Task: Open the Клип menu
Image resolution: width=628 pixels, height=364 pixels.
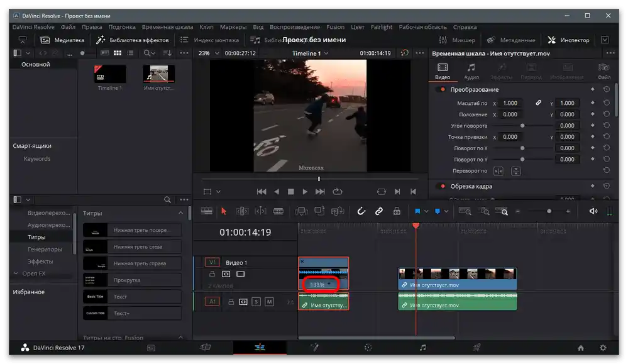Action: (x=206, y=27)
